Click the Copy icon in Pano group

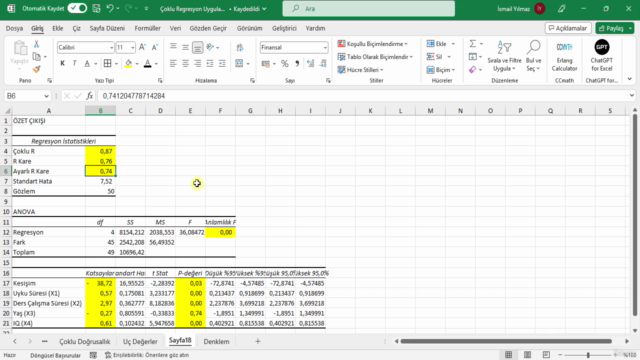tap(36, 56)
